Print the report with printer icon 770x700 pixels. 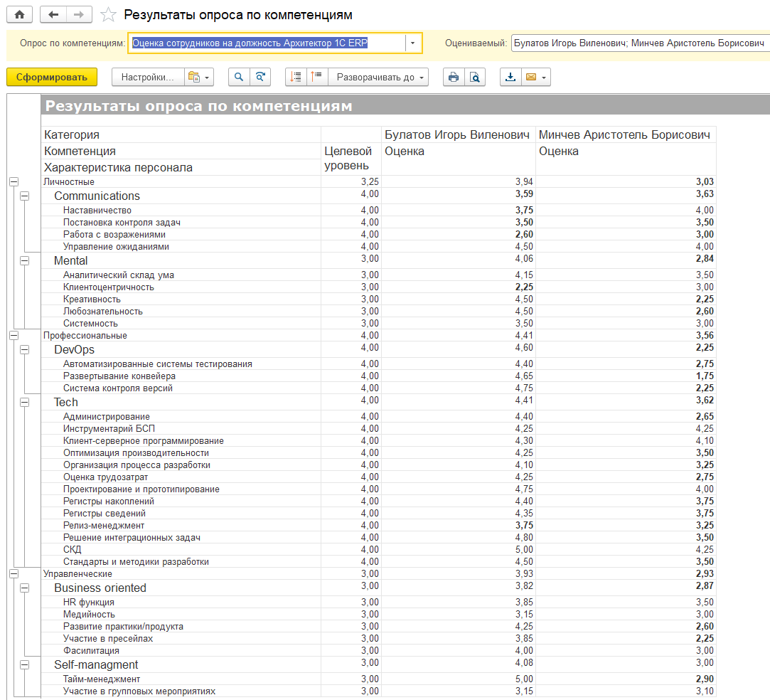tap(454, 77)
